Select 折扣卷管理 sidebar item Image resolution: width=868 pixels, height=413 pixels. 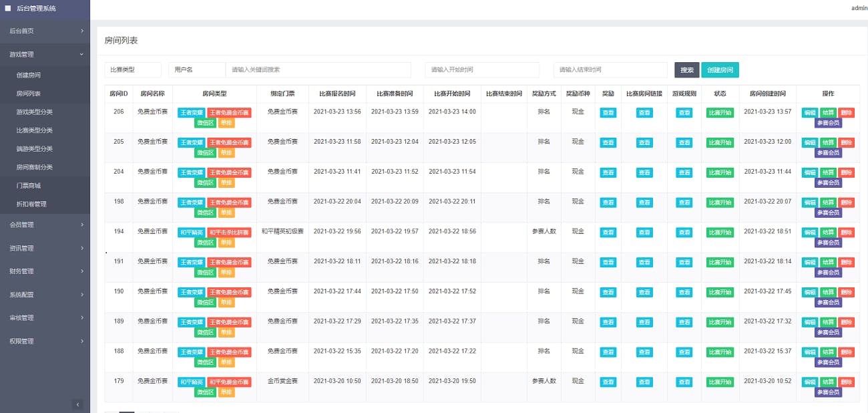coord(31,204)
